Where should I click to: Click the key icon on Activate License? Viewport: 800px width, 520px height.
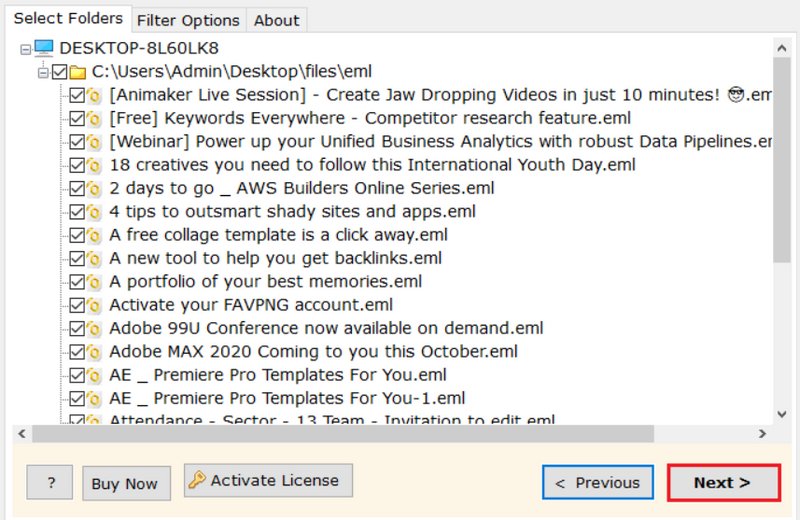tap(196, 480)
